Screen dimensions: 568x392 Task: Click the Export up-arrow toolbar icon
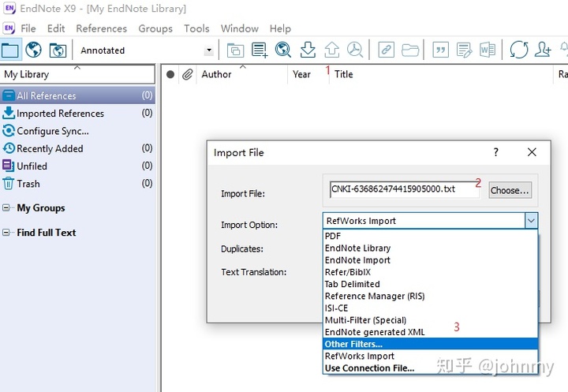[x=332, y=50]
